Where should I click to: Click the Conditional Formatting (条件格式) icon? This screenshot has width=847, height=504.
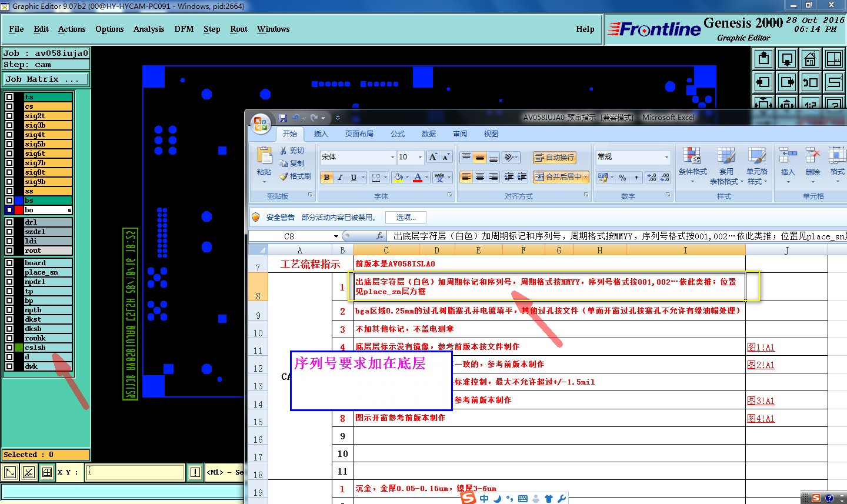pos(692,156)
